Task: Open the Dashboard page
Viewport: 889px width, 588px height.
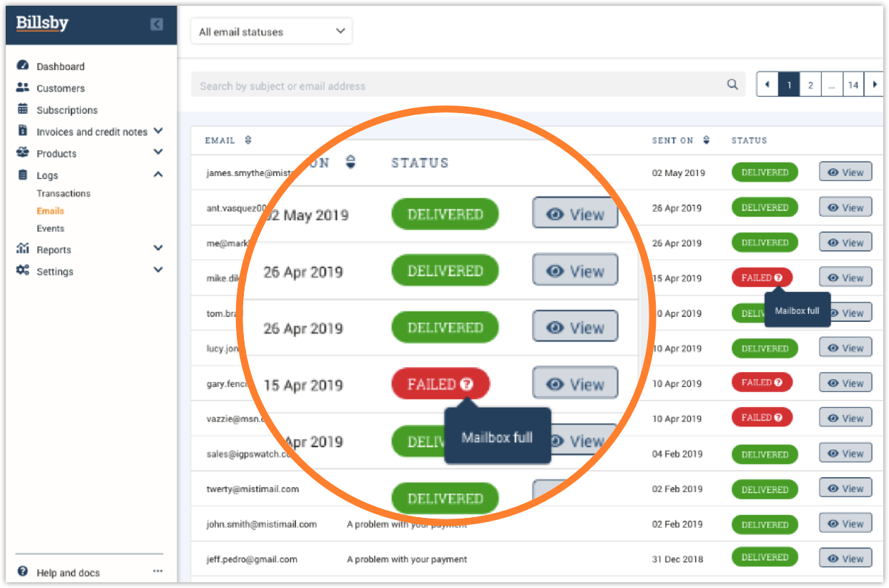Action: [x=60, y=67]
